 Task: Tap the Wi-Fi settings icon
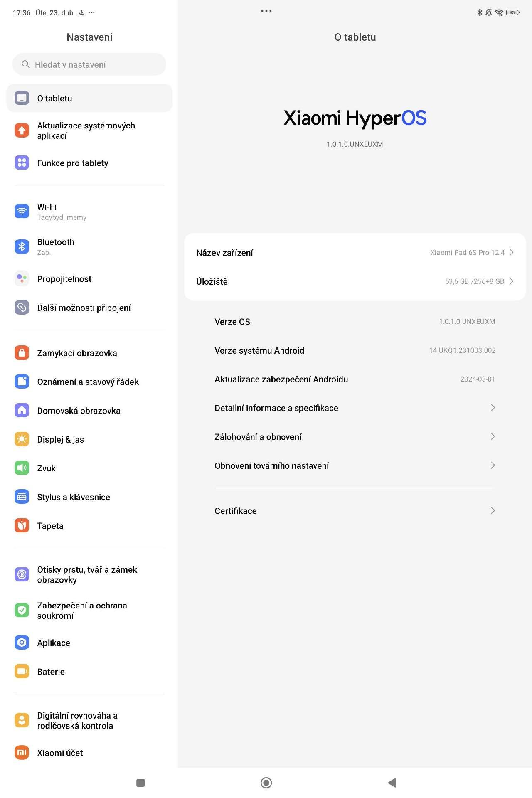22,211
